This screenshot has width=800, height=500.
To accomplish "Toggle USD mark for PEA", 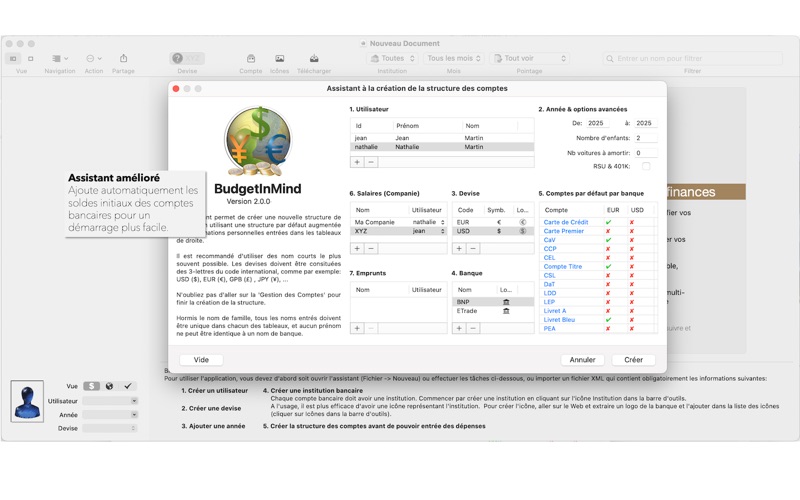I will click(632, 329).
